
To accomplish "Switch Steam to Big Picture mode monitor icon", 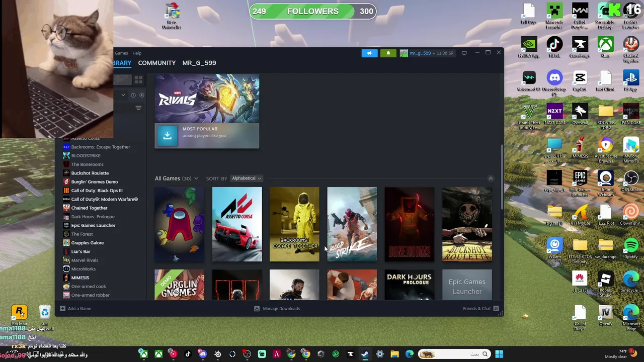I will tap(464, 53).
